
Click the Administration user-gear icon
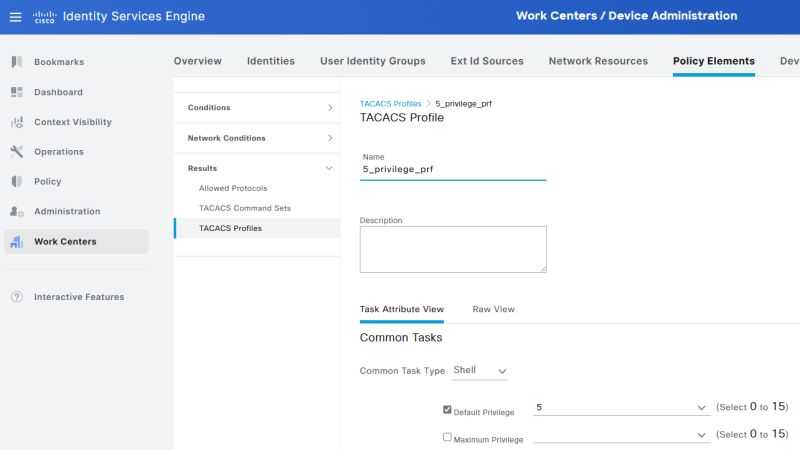(x=16, y=211)
